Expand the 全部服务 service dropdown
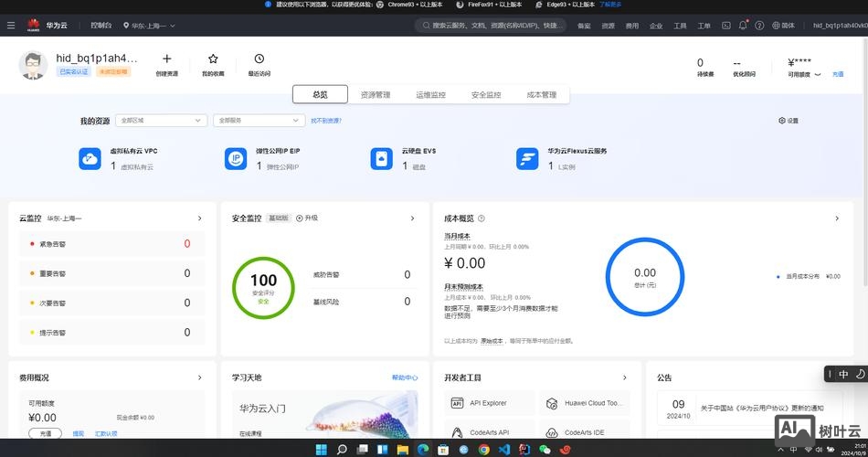The width and height of the screenshot is (868, 457). tap(259, 120)
